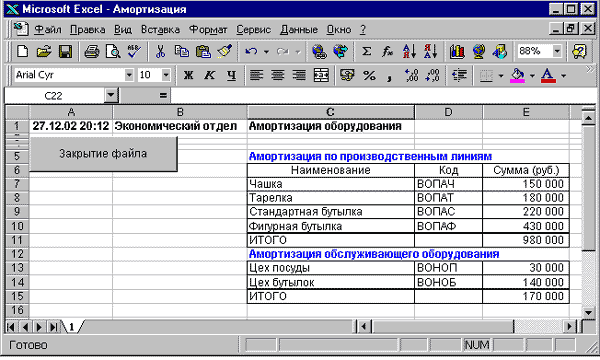Open zoom 88% dropdown

click(x=557, y=51)
